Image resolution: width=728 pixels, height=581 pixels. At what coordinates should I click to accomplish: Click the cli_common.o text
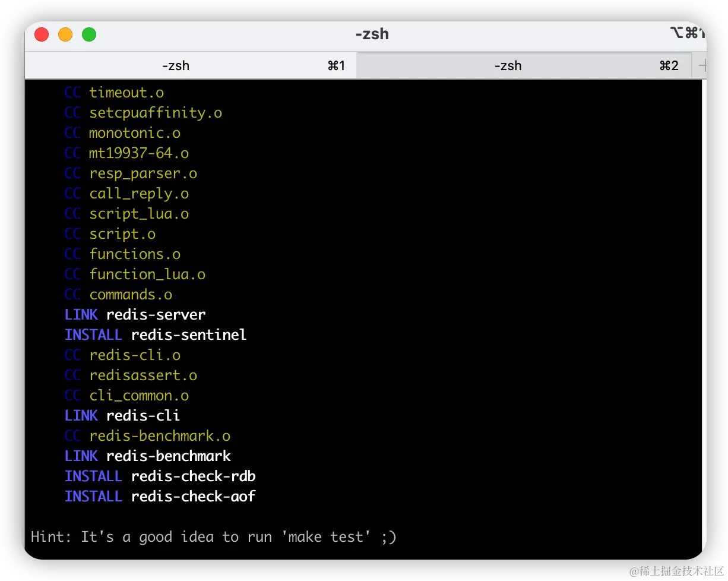tap(139, 396)
